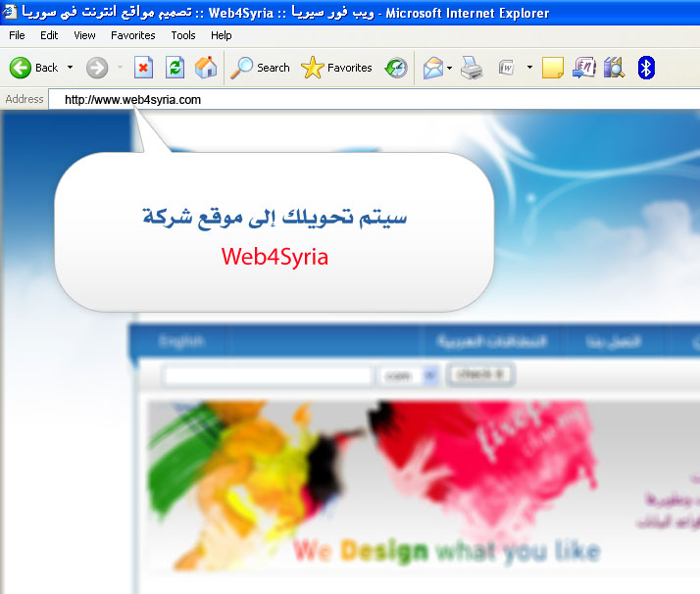This screenshot has height=594, width=700.
Task: Click the IE page icon in title bar
Action: [10, 11]
